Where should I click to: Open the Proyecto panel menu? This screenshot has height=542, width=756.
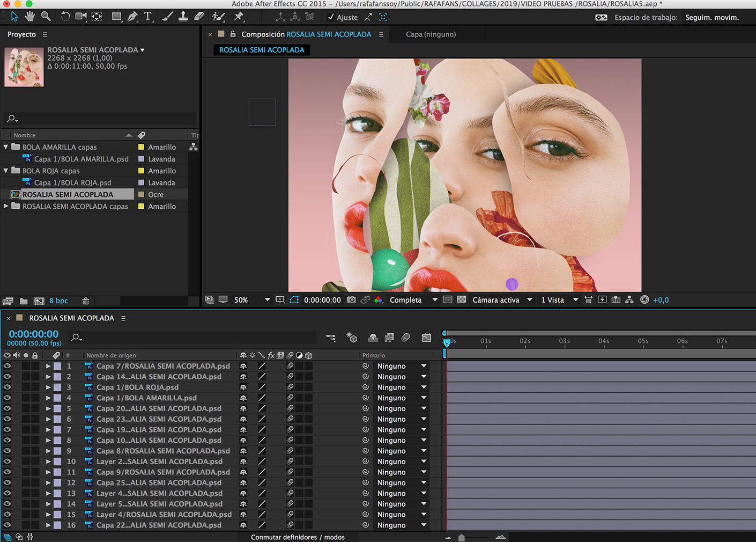(45, 34)
